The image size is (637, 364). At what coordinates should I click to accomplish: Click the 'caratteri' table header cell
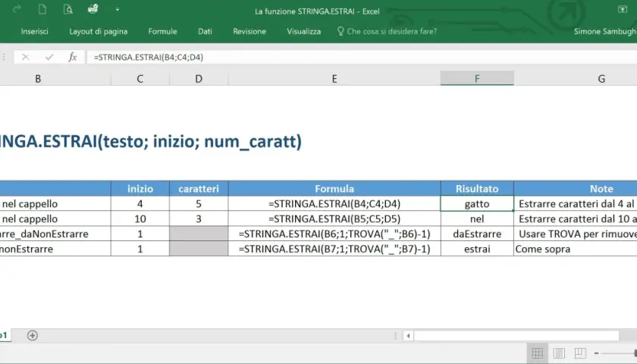[199, 189]
